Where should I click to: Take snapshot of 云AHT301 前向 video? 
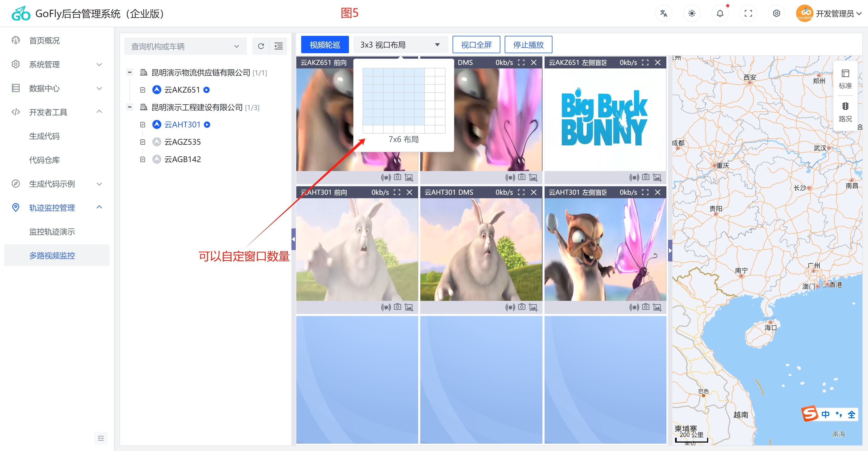coord(398,307)
